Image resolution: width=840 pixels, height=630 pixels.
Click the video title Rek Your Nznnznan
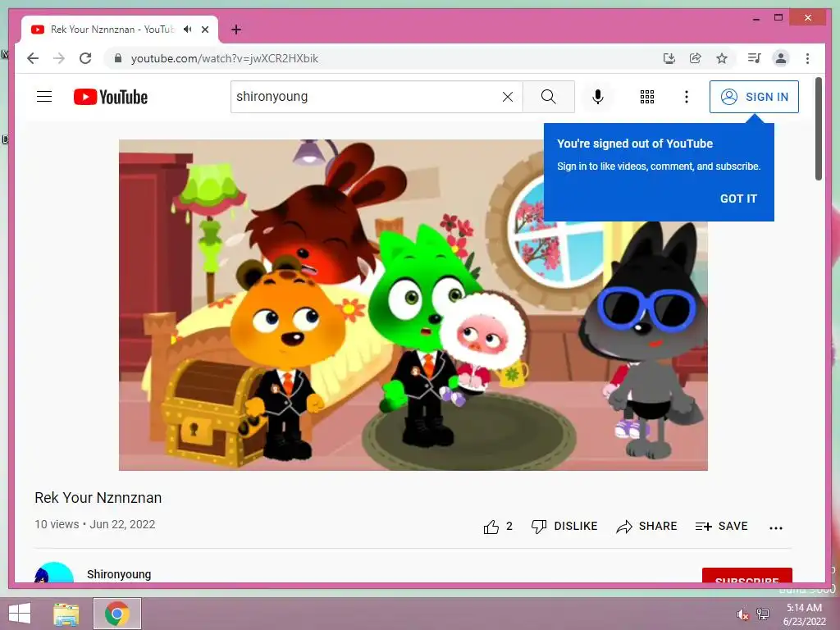[98, 498]
